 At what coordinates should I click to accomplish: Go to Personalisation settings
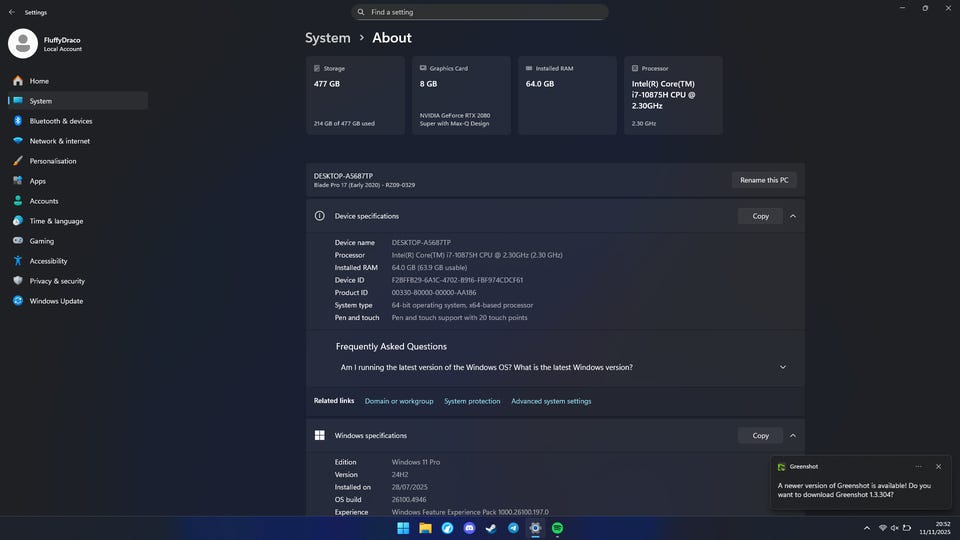click(x=78, y=161)
